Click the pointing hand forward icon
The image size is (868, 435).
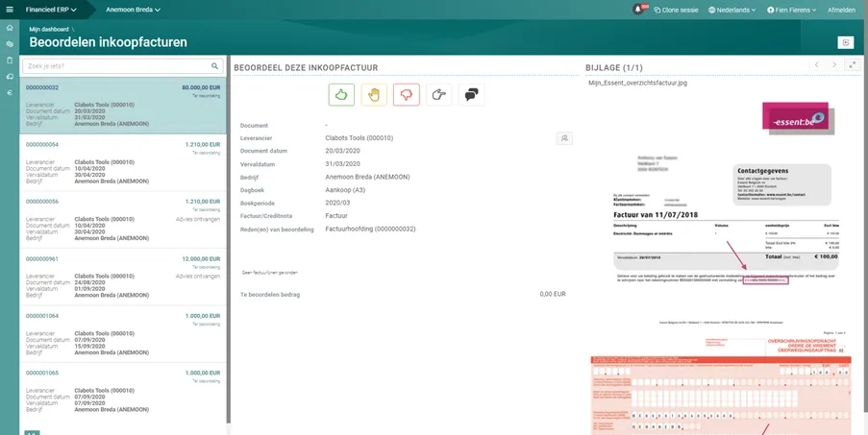point(438,94)
